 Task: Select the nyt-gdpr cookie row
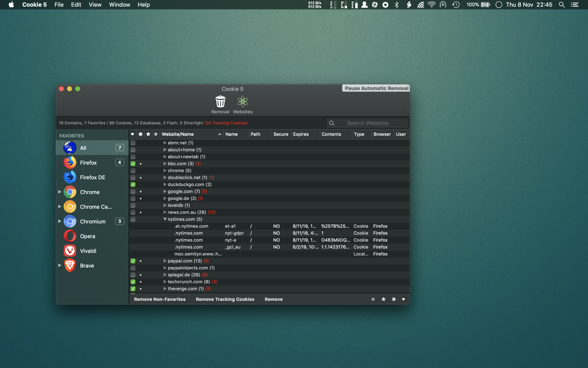(269, 233)
